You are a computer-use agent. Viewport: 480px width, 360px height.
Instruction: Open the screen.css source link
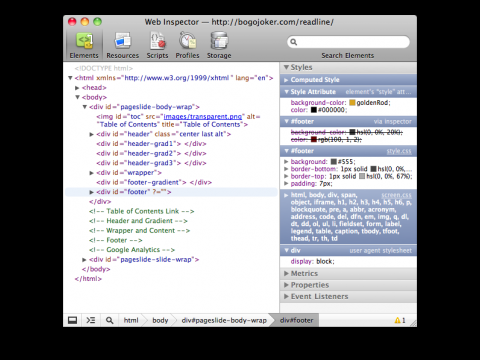396,195
